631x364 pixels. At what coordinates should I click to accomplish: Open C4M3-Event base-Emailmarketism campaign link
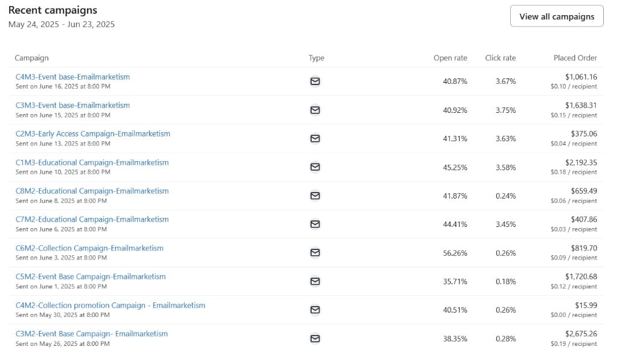click(x=72, y=77)
